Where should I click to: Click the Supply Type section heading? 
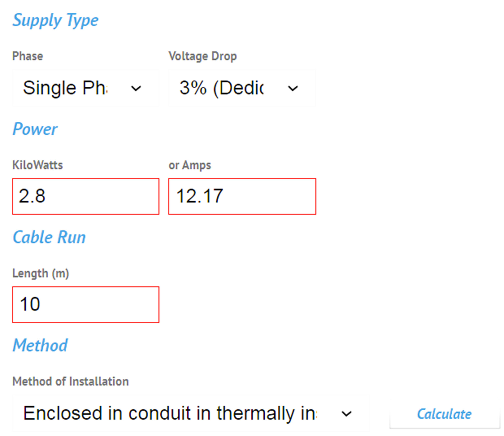55,20
